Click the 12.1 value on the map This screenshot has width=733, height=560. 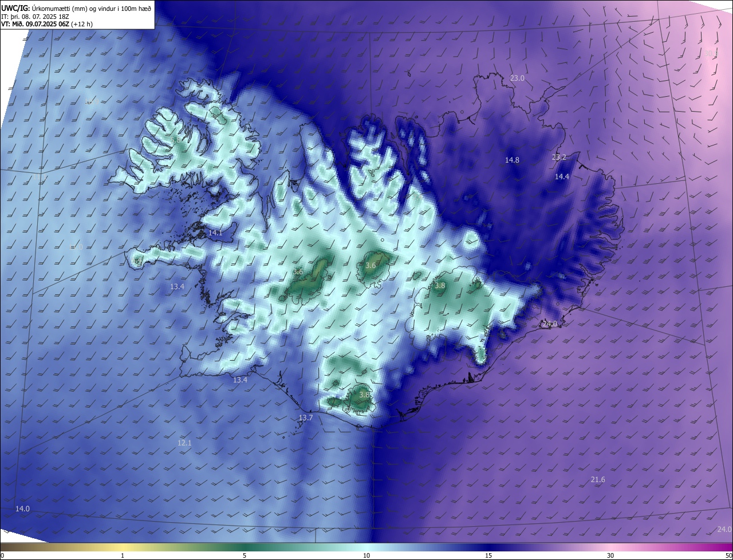[184, 443]
